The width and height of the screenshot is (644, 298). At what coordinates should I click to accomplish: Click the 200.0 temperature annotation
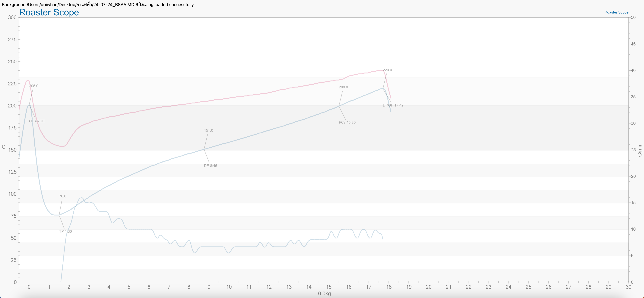point(343,87)
